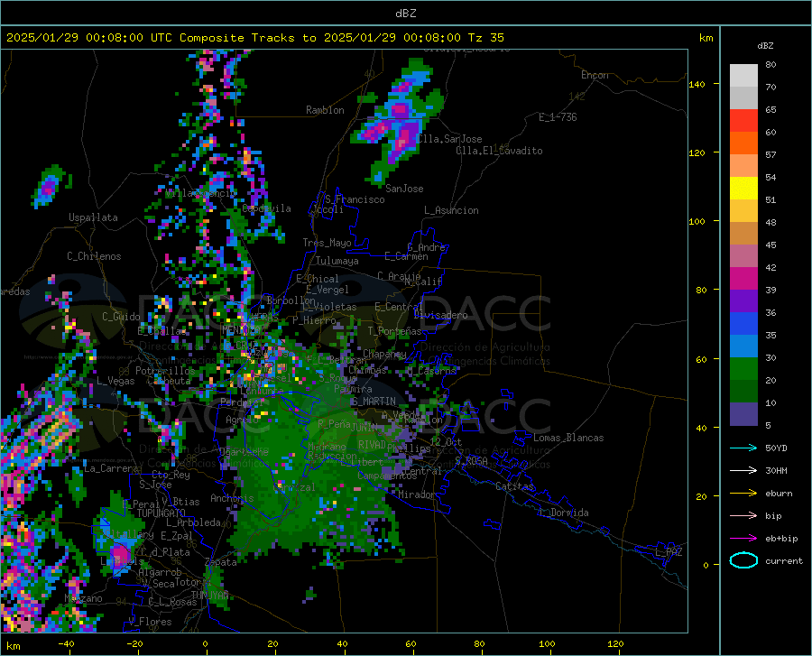Click the Clla.El_Cavadito label

(x=499, y=151)
